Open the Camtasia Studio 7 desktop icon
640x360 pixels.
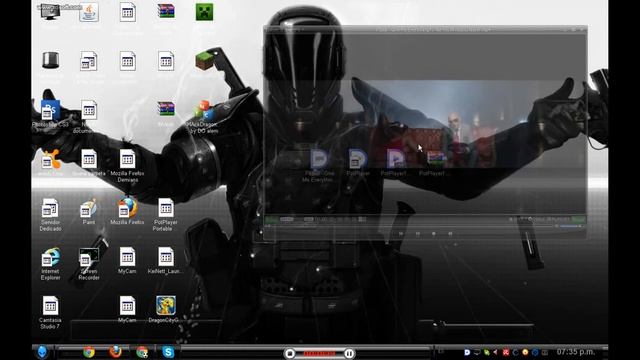pos(50,306)
